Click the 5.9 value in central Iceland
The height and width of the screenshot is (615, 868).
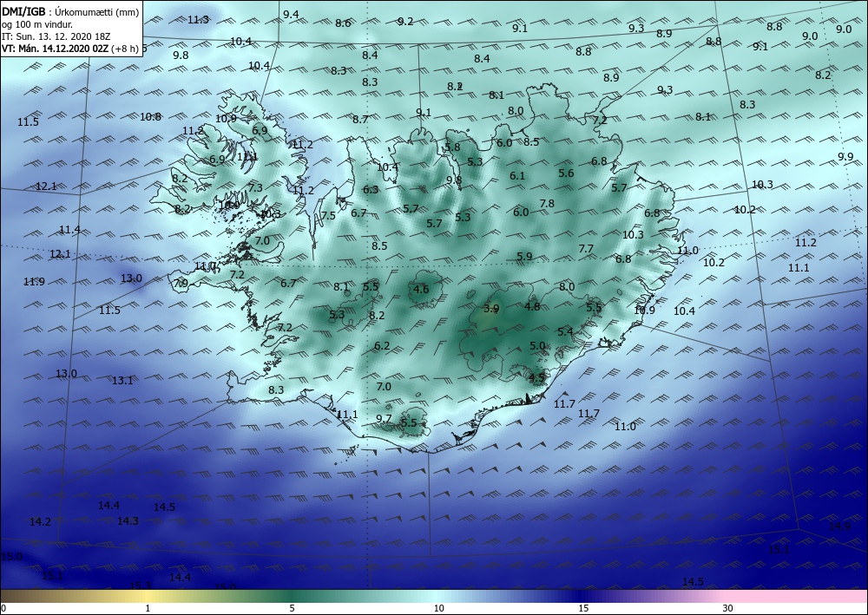point(524,257)
